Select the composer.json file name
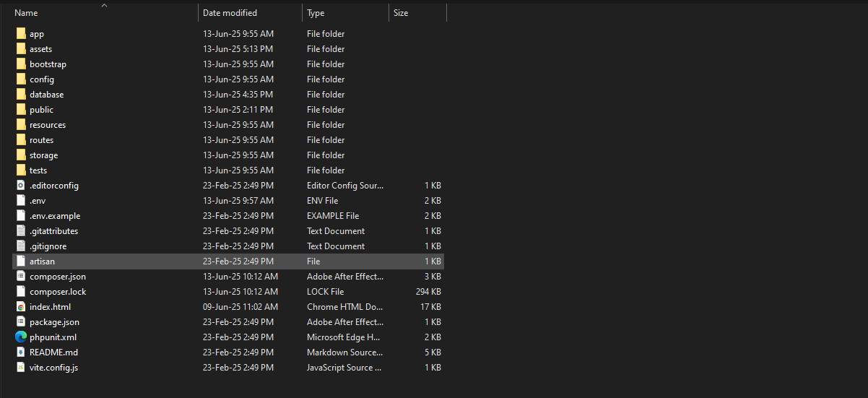Viewport: 868px width, 398px height. [x=58, y=277]
